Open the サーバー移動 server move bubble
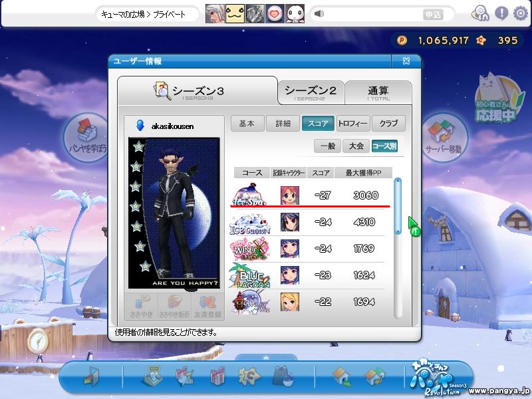Screen dimensions: 532x399 [x=444, y=137]
